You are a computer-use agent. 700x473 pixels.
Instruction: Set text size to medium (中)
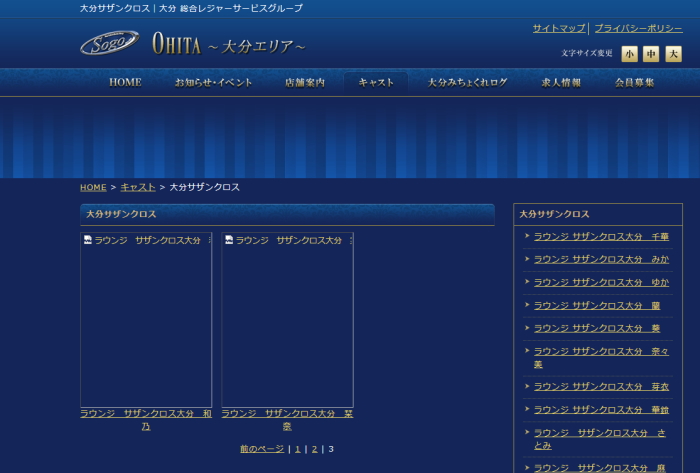tap(651, 54)
